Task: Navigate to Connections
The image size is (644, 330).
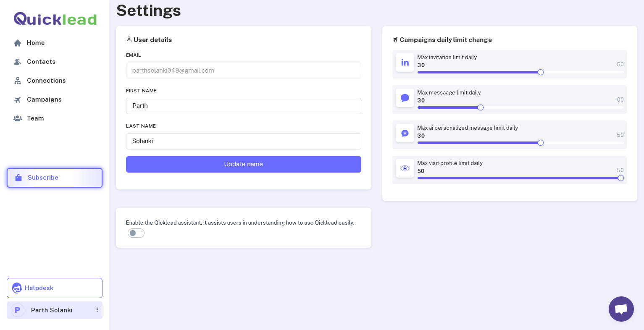Action: click(46, 81)
